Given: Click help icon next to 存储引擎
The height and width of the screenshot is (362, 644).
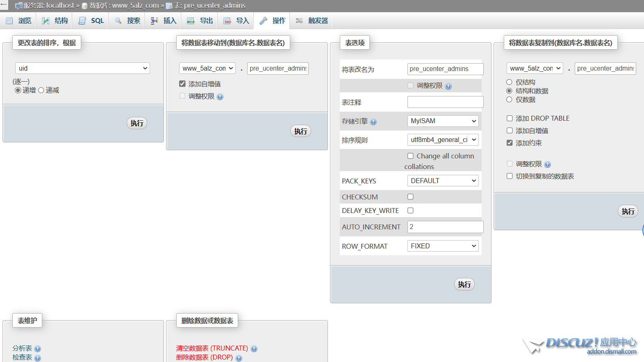Looking at the screenshot, I should (373, 122).
